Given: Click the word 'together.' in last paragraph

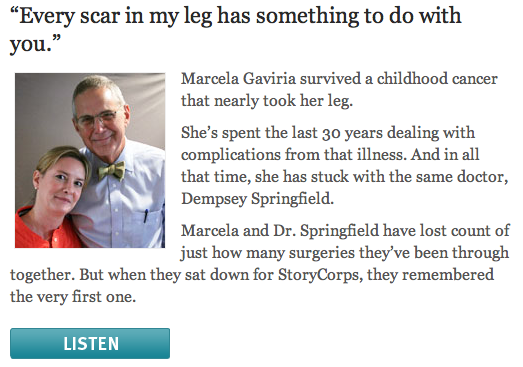Looking at the screenshot, I should [x=42, y=275].
